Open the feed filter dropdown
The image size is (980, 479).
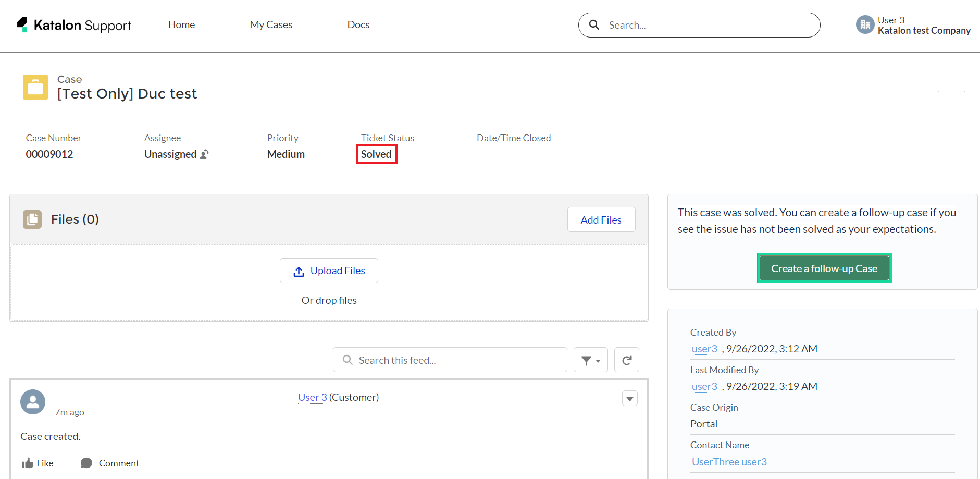(x=590, y=360)
